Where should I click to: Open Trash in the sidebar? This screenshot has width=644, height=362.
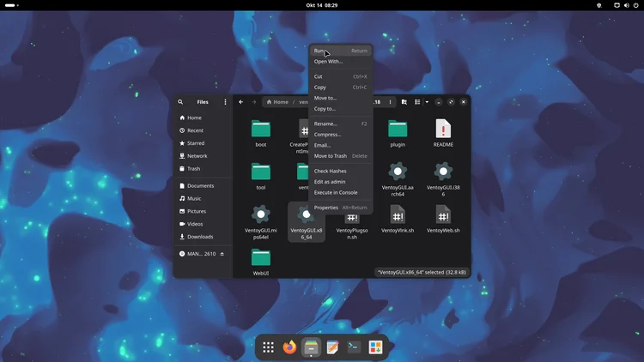203,169
